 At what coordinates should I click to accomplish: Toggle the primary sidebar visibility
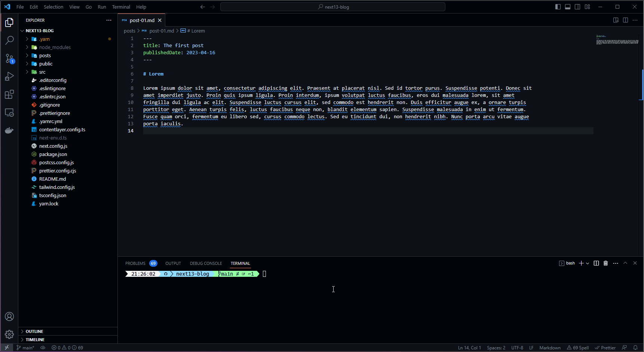tap(558, 6)
